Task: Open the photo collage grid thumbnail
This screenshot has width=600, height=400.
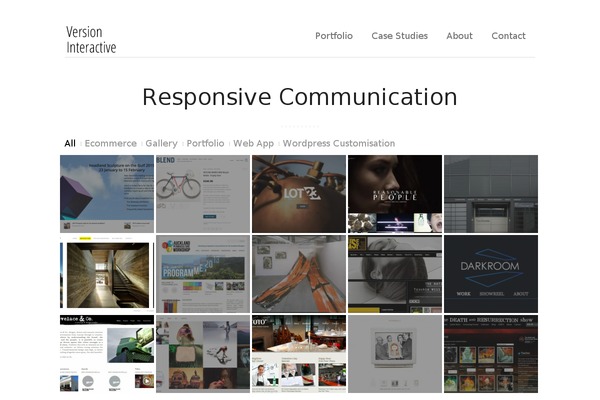Action: point(203,354)
